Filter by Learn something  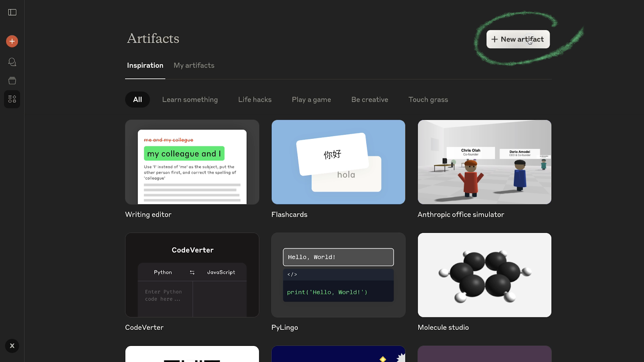(190, 100)
